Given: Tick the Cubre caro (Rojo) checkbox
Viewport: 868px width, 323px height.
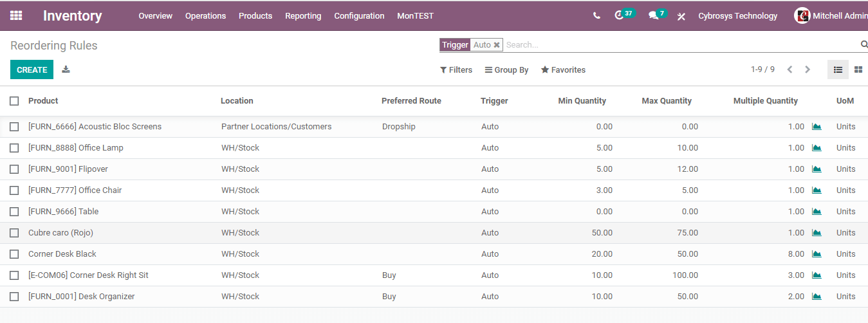Looking at the screenshot, I should click(14, 233).
